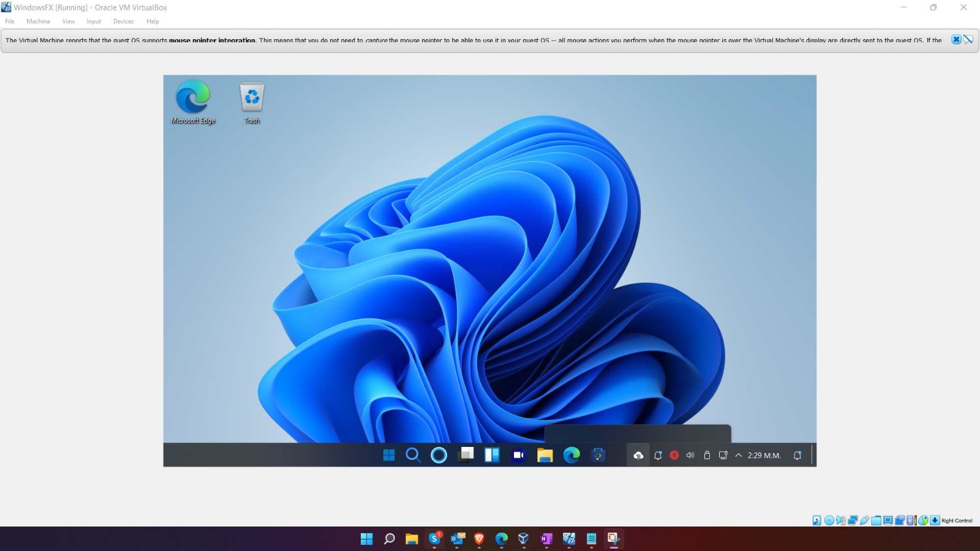Viewport: 980px width, 551px height.
Task: Click VirtualBox USB devices indicator
Action: pos(865,520)
